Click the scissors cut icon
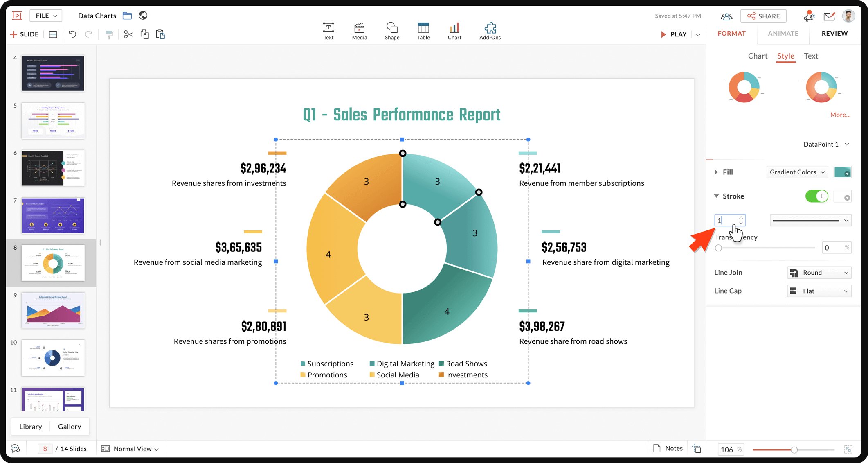 (x=128, y=34)
